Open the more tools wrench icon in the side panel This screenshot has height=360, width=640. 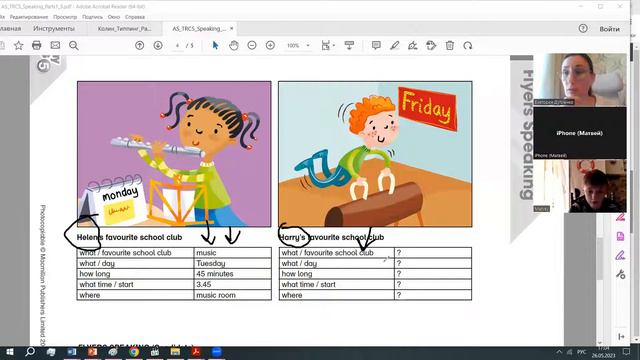[620, 274]
